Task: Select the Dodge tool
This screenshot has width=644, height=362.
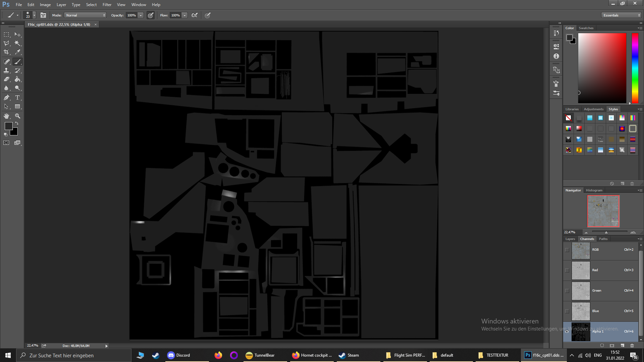Action: click(x=17, y=88)
